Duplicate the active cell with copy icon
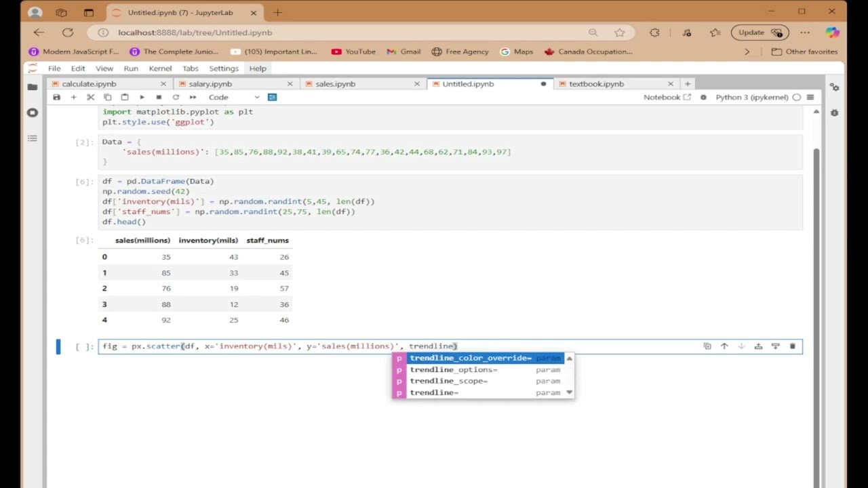This screenshot has width=868, height=488. click(x=707, y=346)
